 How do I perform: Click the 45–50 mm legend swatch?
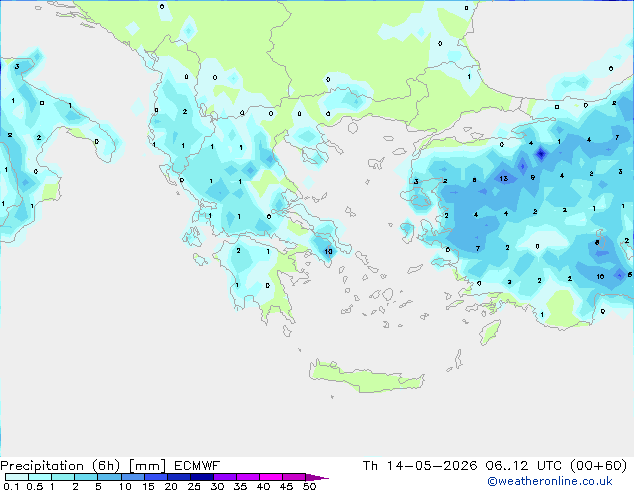(294, 477)
